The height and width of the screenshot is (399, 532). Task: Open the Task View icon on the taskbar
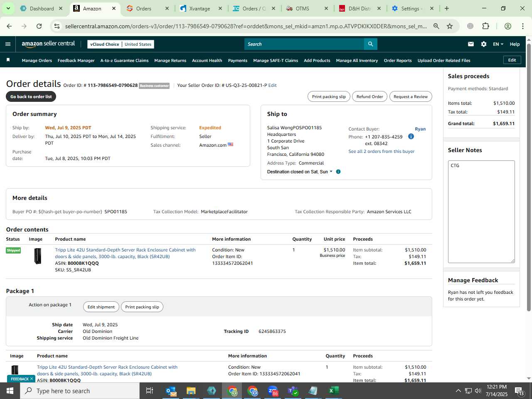(x=150, y=391)
